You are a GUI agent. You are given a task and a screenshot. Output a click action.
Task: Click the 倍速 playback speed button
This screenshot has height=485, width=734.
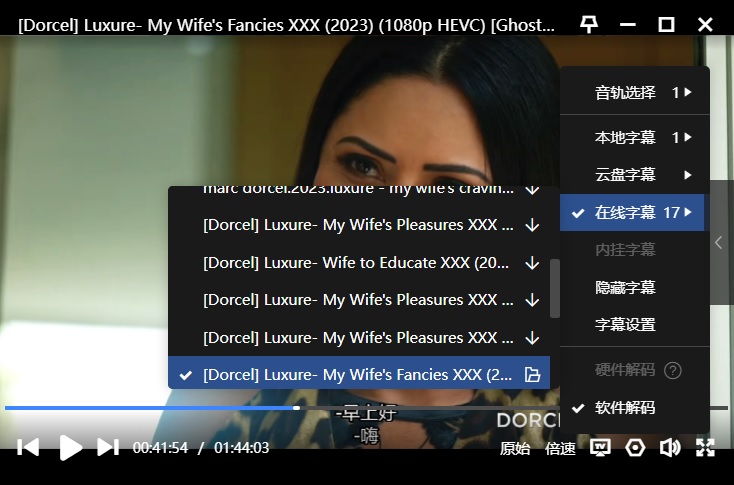pyautogui.click(x=560, y=448)
